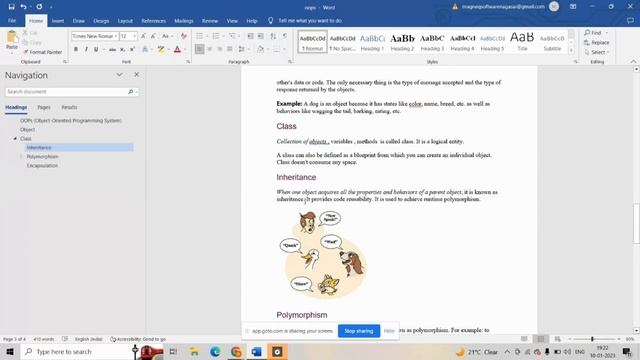Open the Select dropdown in Editing
The width and height of the screenshot is (640, 360).
tap(597, 52)
